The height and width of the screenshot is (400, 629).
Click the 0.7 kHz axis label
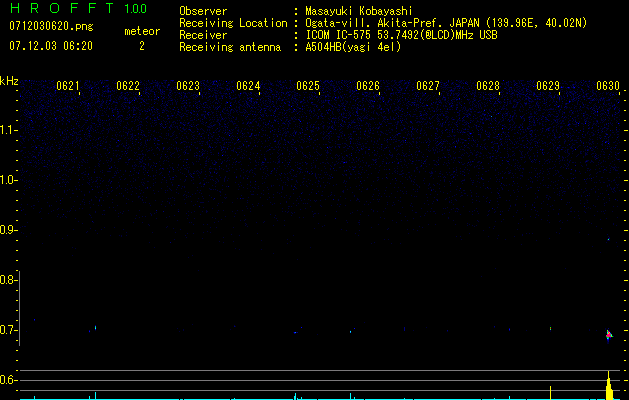tap(6, 330)
